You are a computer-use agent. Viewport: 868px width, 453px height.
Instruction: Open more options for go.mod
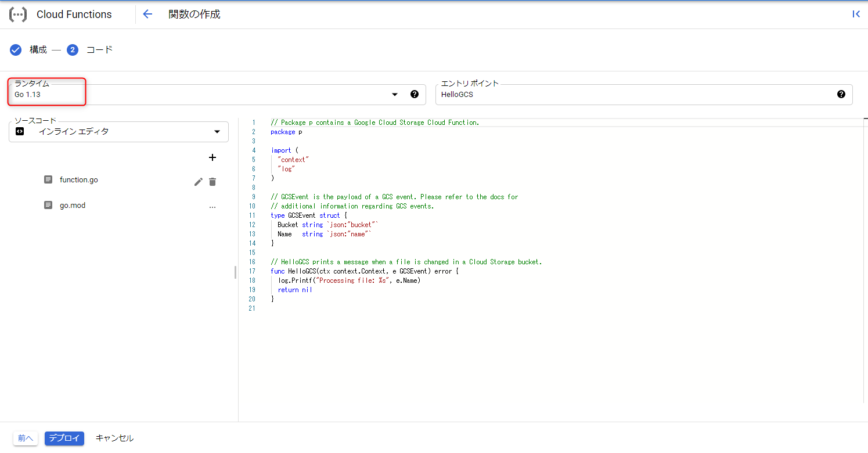click(213, 206)
